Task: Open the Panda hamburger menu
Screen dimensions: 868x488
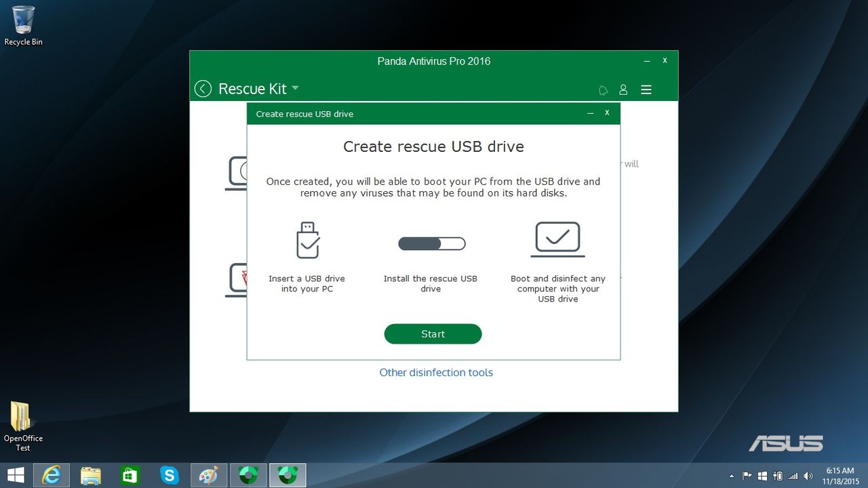Action: click(646, 89)
